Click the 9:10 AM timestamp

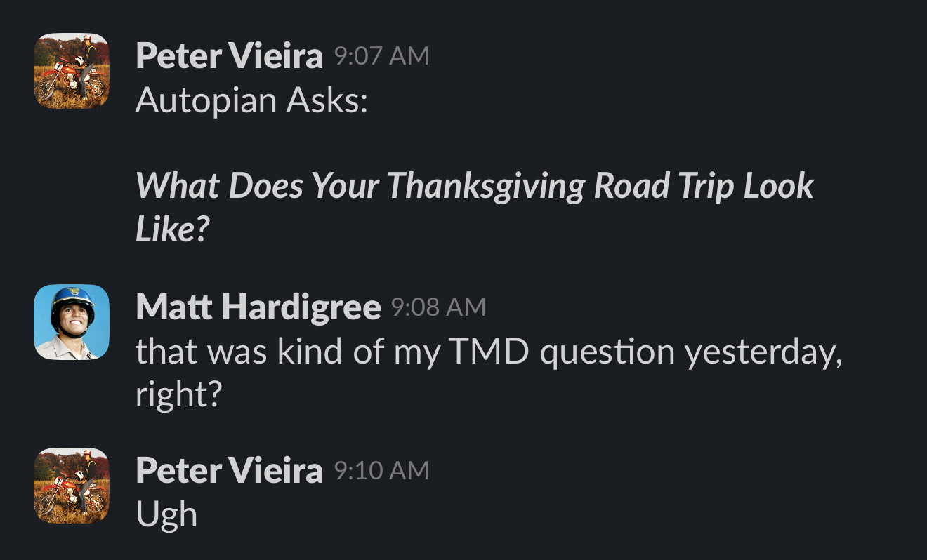click(x=381, y=471)
